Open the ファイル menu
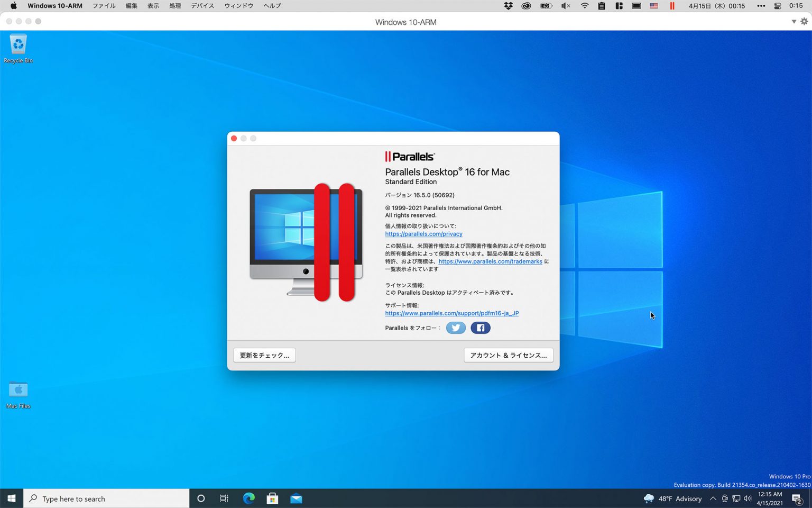Screen dimensions: 812x508 [x=104, y=6]
